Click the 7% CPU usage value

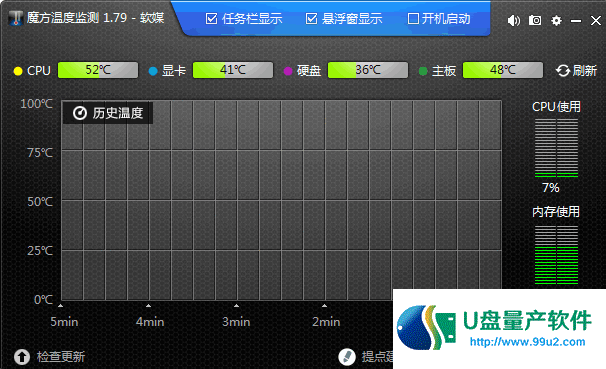click(551, 188)
